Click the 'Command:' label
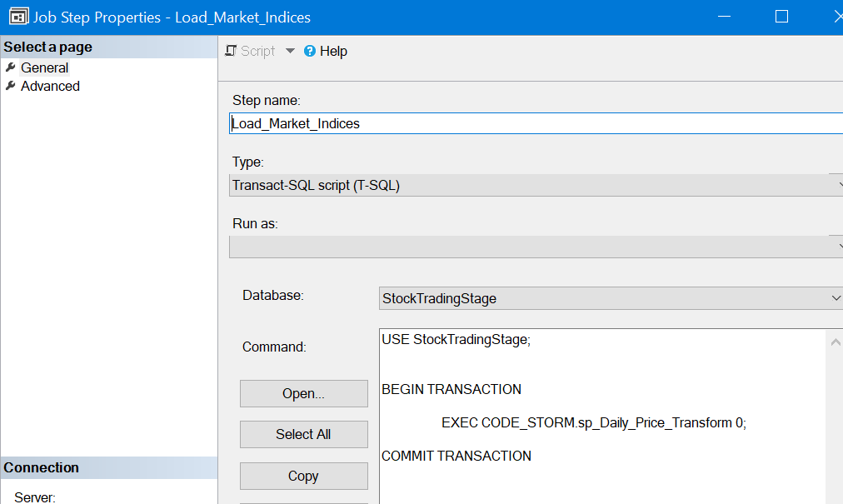The image size is (843, 504). pos(274,347)
